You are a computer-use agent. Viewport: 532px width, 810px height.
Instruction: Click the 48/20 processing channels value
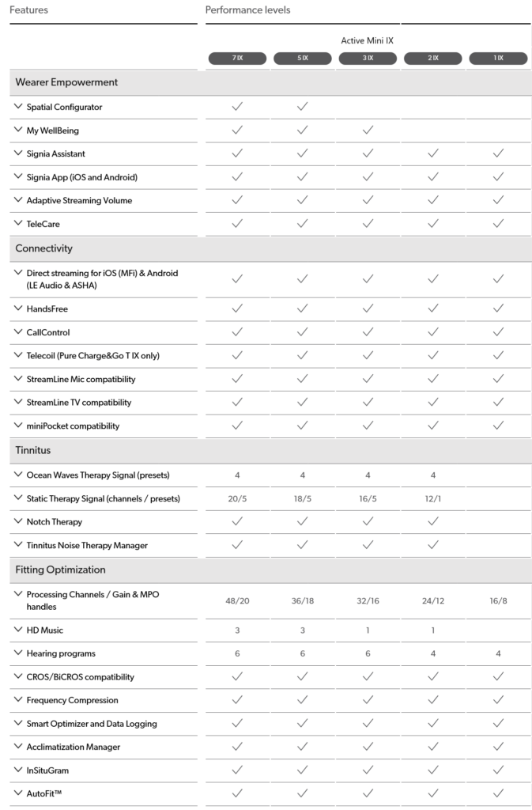[237, 601]
